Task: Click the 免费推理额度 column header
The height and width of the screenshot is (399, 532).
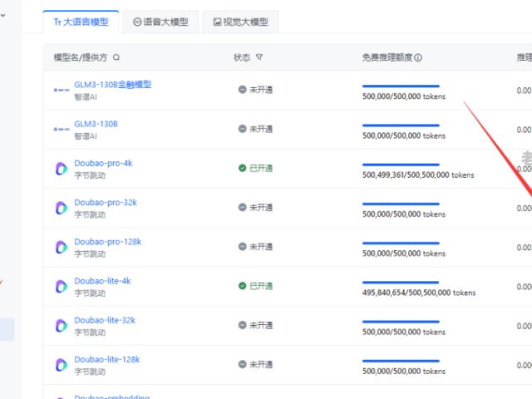Action: pyautogui.click(x=387, y=57)
